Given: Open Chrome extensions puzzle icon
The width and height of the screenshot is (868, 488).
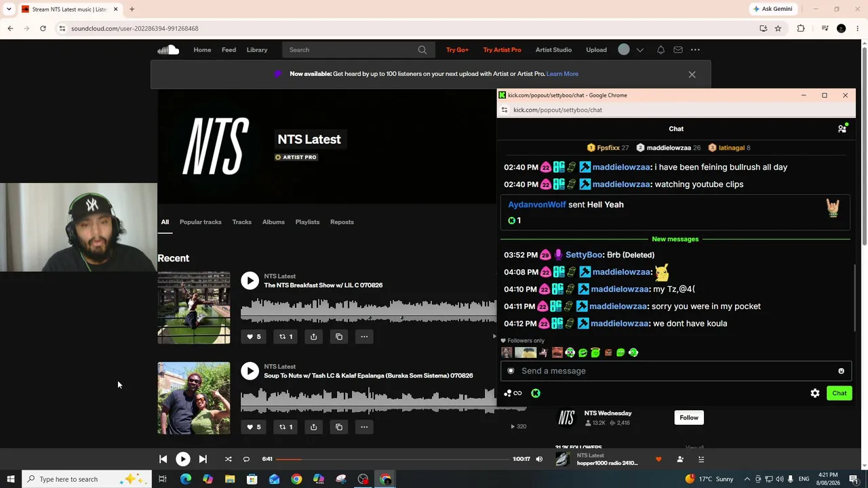Looking at the screenshot, I should (x=801, y=28).
